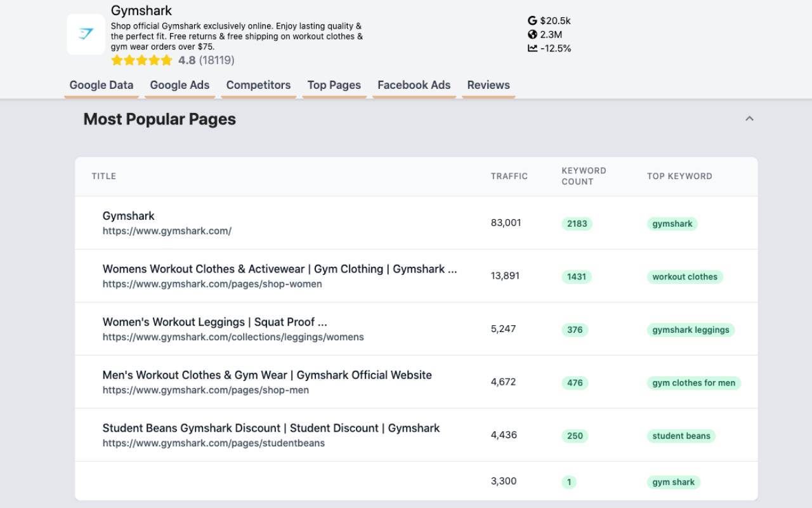Go to the Facebook Ads tab
This screenshot has height=508, width=812.
tap(414, 85)
